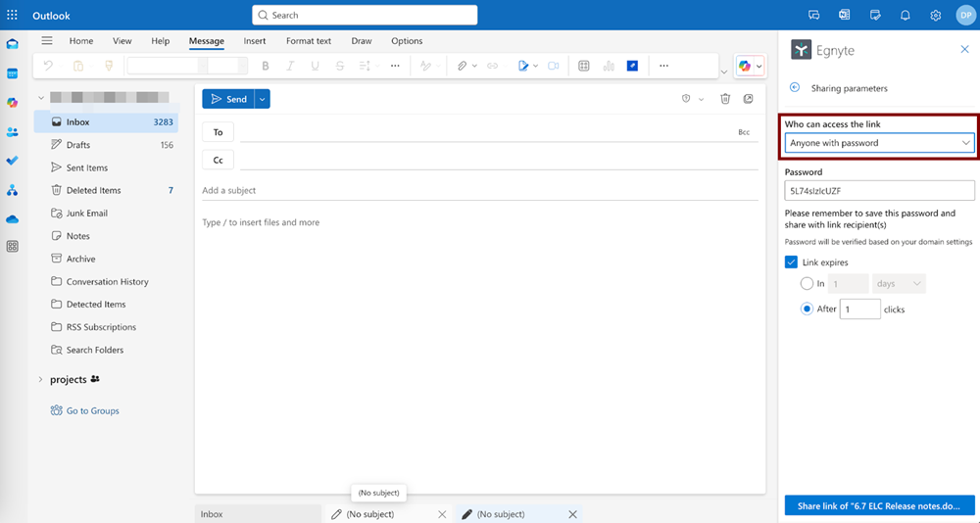Expand the Send options arrow
This screenshot has height=523, width=980.
(x=263, y=99)
